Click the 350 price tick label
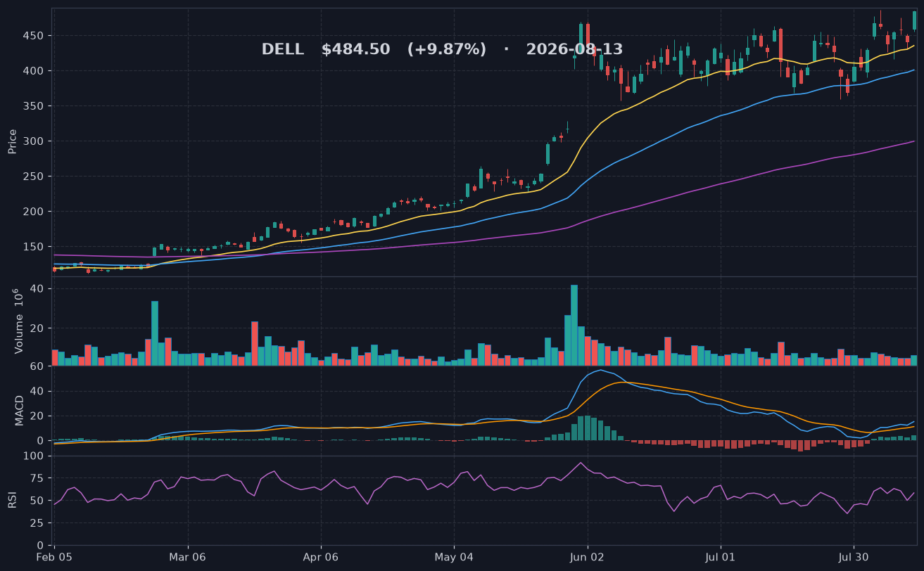This screenshot has width=924, height=571. (34, 106)
